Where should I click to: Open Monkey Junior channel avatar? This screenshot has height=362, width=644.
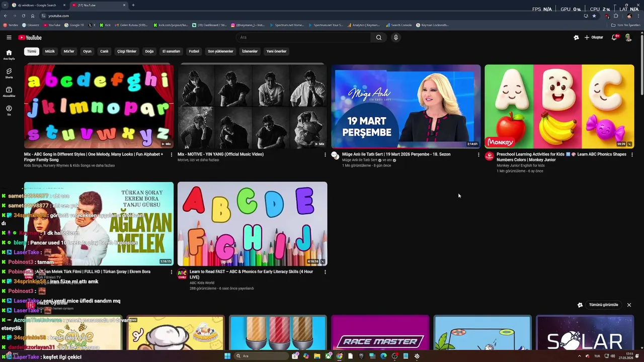(x=489, y=155)
